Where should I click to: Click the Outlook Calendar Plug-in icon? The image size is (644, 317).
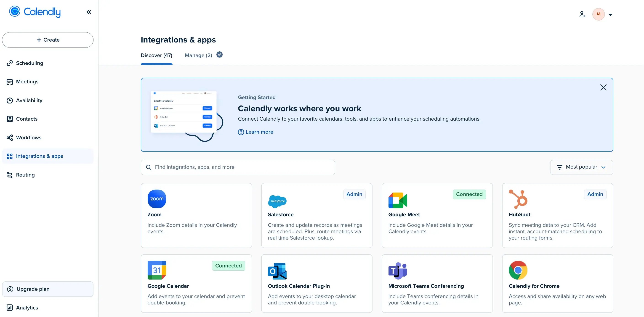(277, 271)
